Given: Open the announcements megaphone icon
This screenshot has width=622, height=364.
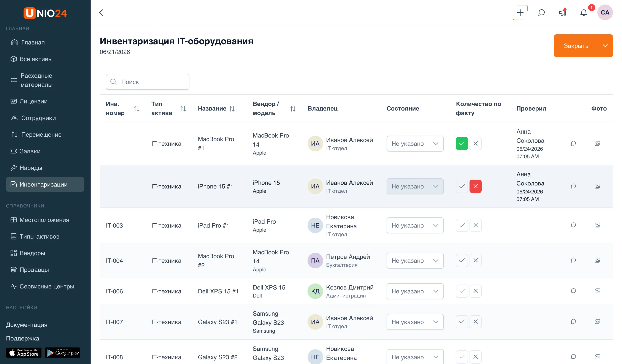Looking at the screenshot, I should (x=563, y=13).
